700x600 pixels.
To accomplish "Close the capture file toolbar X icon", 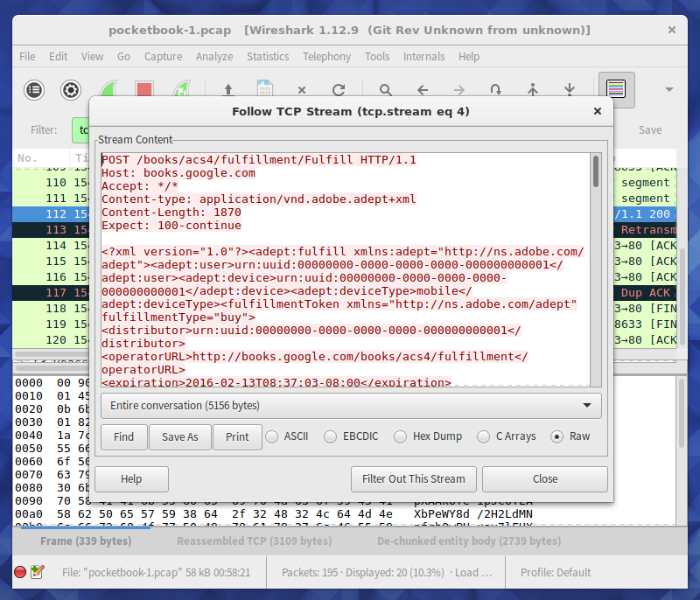I will pyautogui.click(x=302, y=90).
